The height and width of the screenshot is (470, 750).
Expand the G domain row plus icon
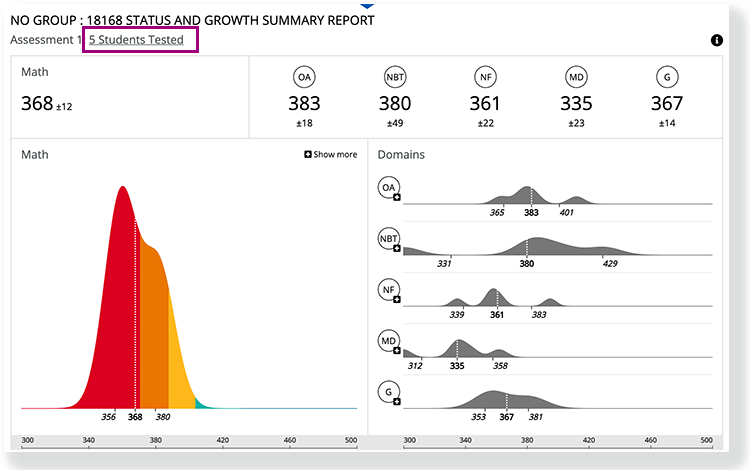397,402
